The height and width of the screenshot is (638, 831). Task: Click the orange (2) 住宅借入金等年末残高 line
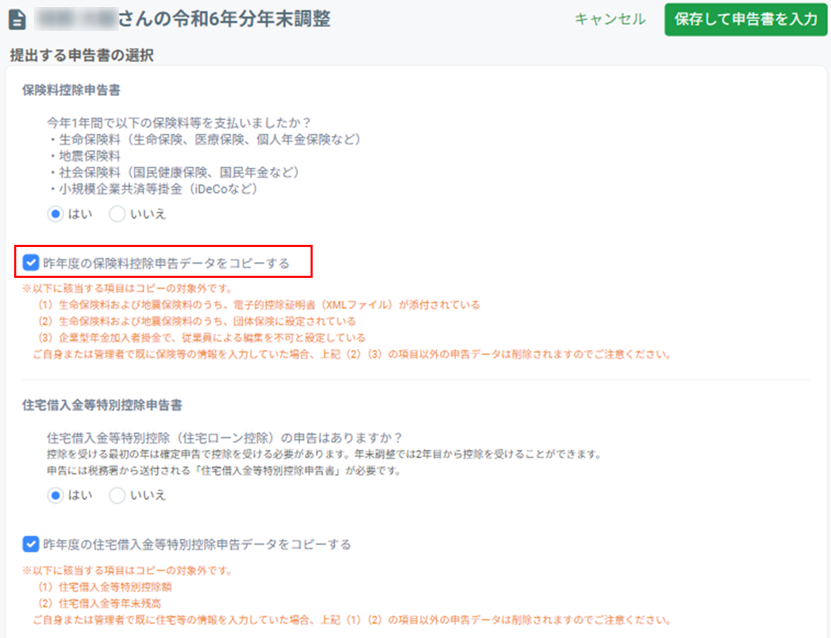coord(99,603)
